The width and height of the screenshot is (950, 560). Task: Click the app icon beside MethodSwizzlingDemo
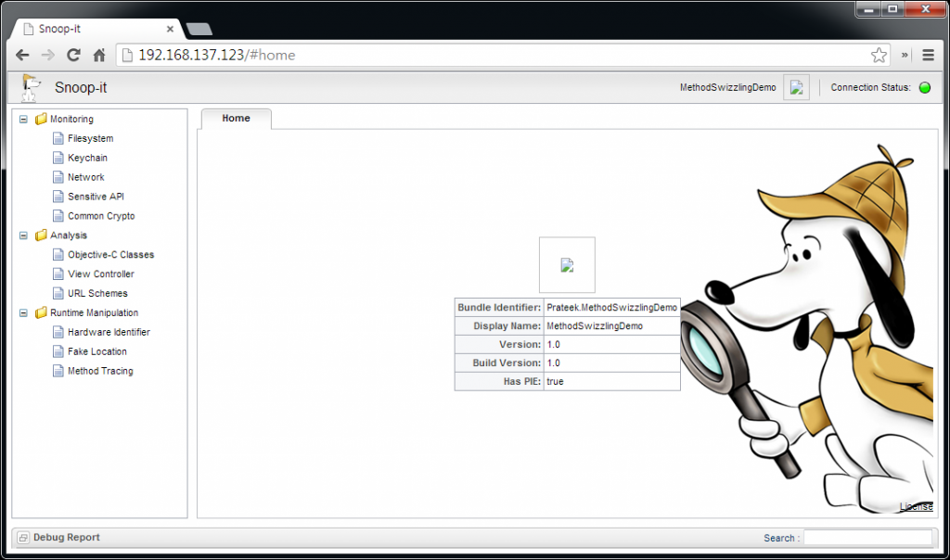(x=796, y=88)
